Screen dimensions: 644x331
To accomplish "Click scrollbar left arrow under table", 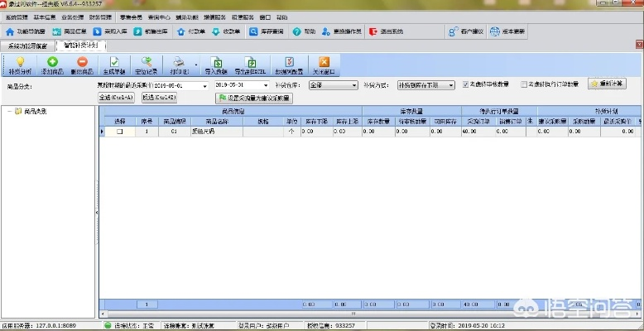I will [x=102, y=314].
